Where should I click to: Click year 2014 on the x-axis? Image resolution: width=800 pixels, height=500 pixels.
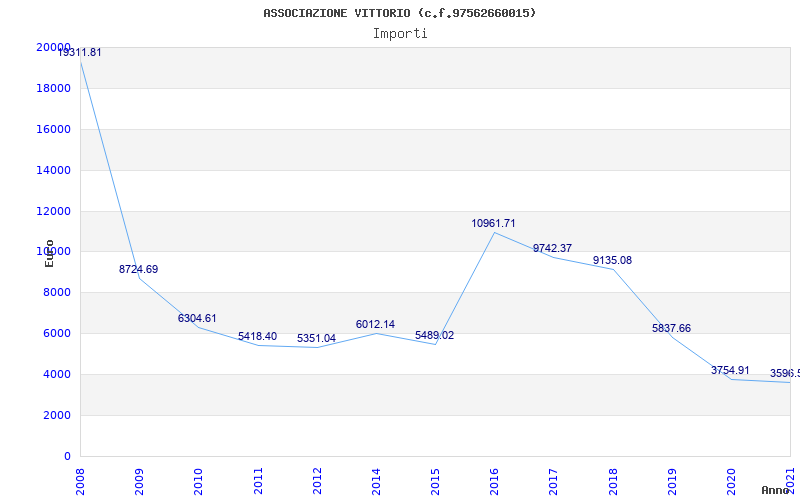[x=377, y=482]
